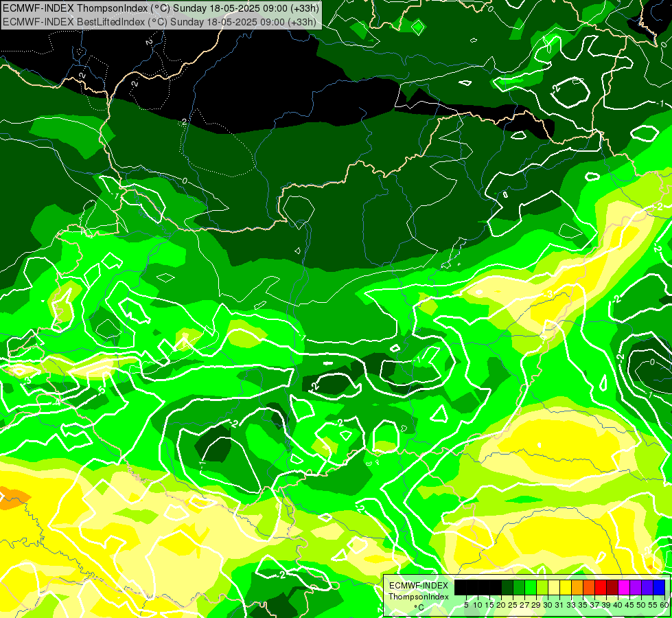
Task: Click the legend scale value 5
Action: [466, 605]
